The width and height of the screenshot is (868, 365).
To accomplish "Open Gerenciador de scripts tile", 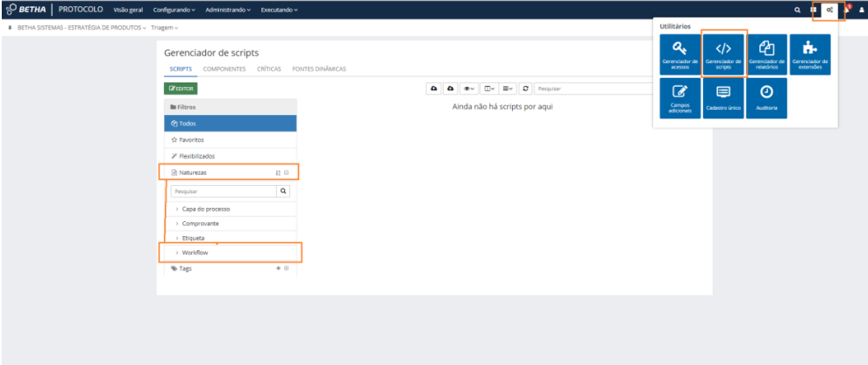I will (x=723, y=54).
